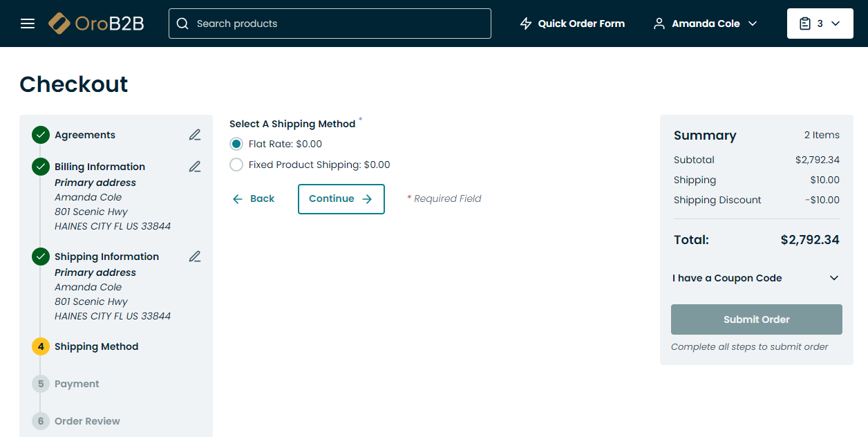Edit the Agreements step with pencil icon
Viewport: 868px width, 437px height.
(x=195, y=135)
